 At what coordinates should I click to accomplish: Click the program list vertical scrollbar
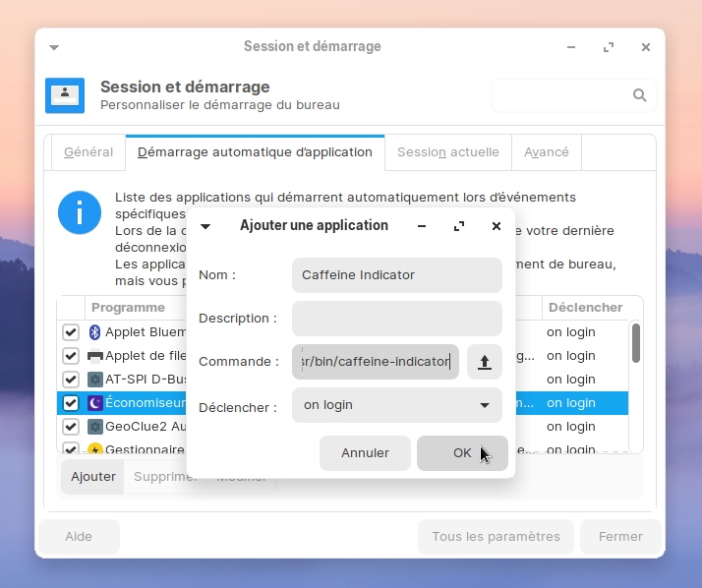(x=636, y=344)
